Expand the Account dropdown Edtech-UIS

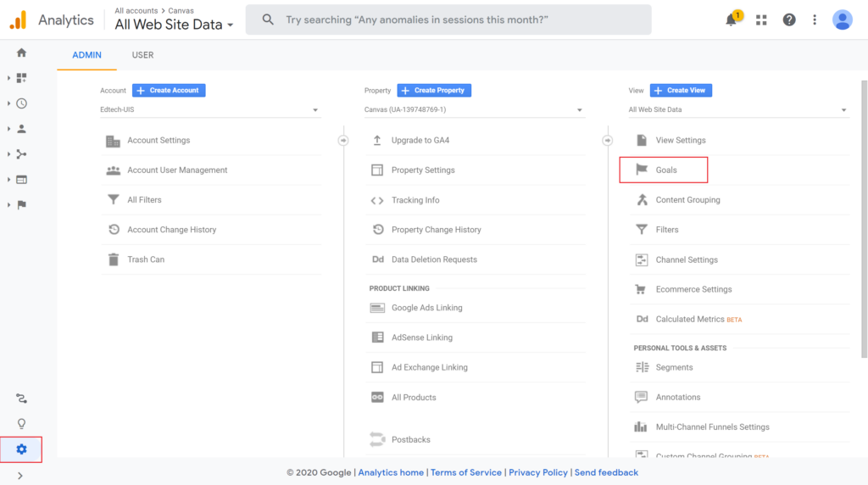pos(210,109)
